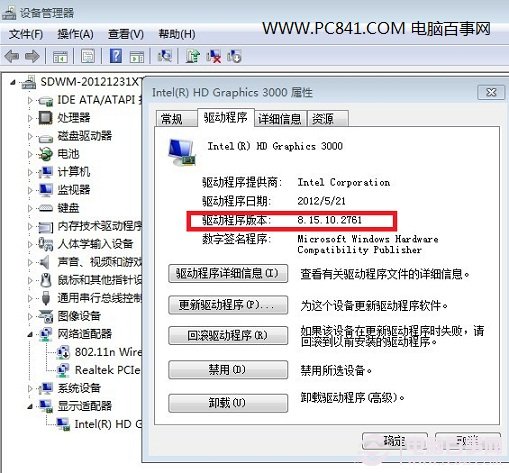
Task: Click the Scan for hardware changes icon
Action: click(x=165, y=56)
